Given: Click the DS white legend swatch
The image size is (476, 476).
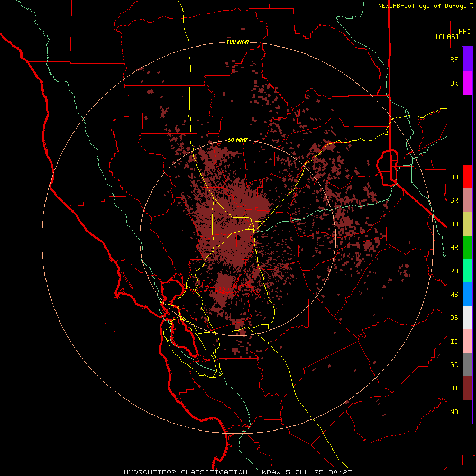Looking at the screenshot, I should coord(467,317).
